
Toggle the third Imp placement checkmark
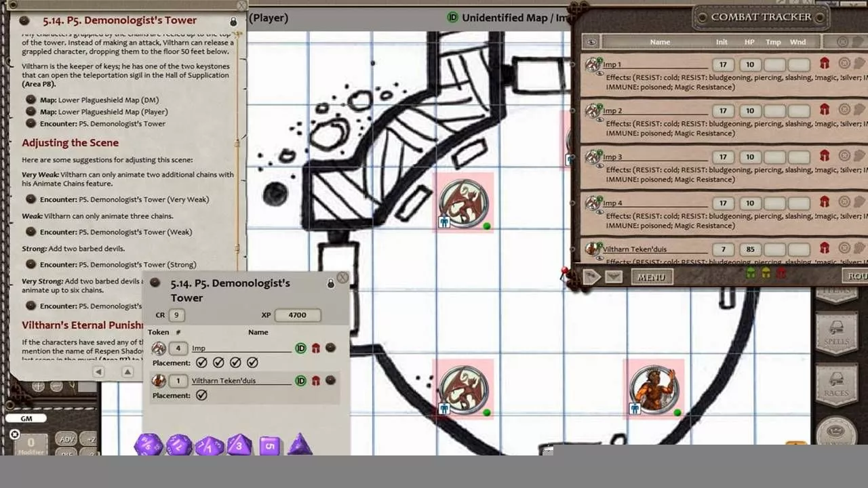235,363
